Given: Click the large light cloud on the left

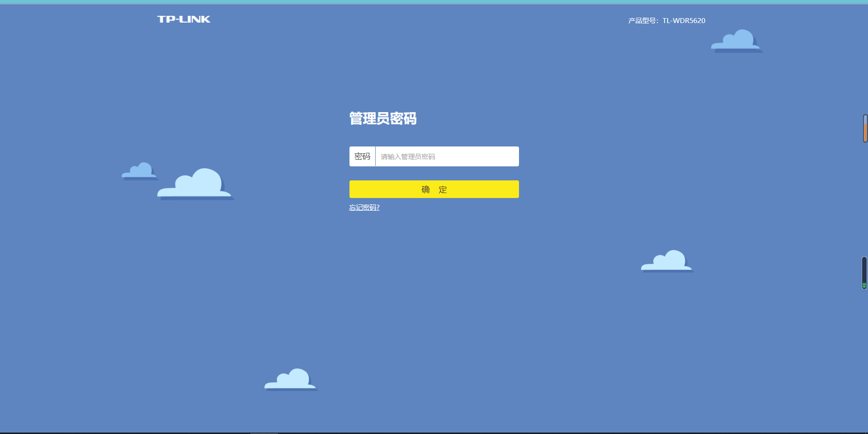Looking at the screenshot, I should click(196, 184).
